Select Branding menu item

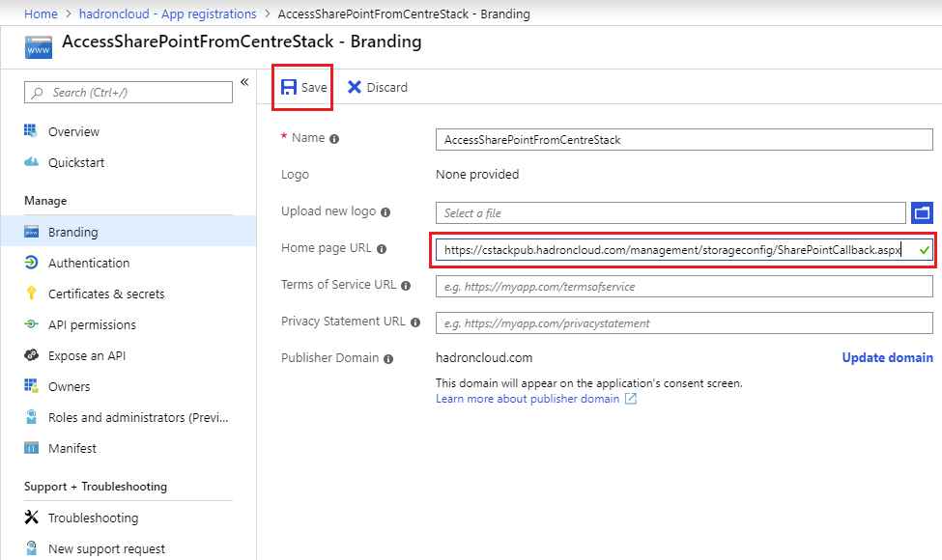point(128,232)
